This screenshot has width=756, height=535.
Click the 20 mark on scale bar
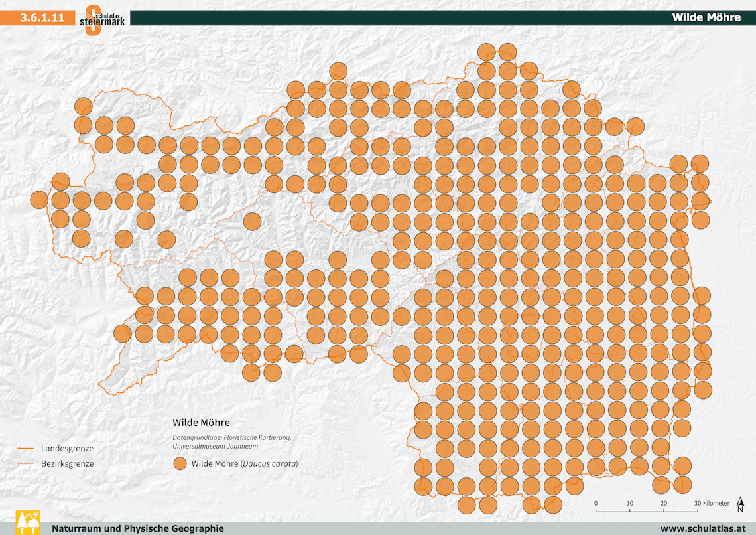pos(663,503)
